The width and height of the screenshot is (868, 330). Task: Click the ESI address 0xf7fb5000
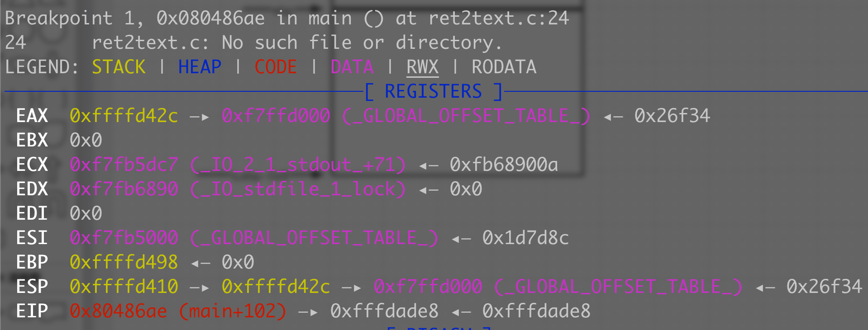tap(124, 238)
